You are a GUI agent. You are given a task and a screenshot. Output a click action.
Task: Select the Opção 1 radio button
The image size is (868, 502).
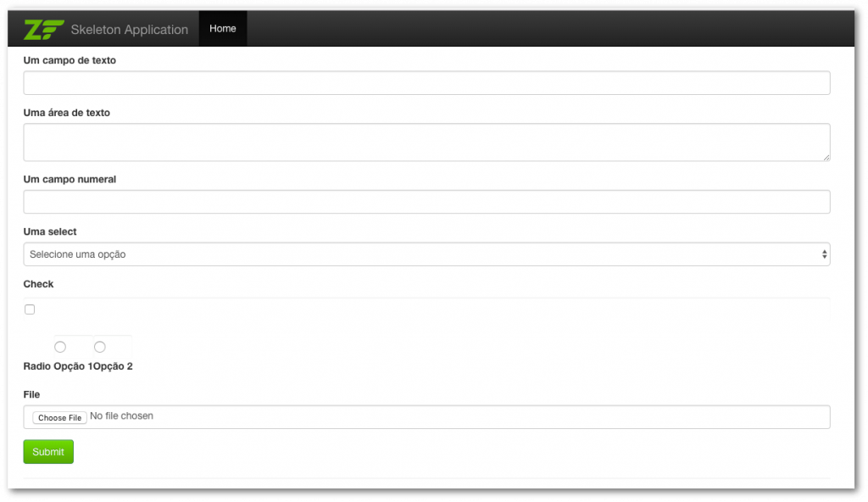pos(60,347)
